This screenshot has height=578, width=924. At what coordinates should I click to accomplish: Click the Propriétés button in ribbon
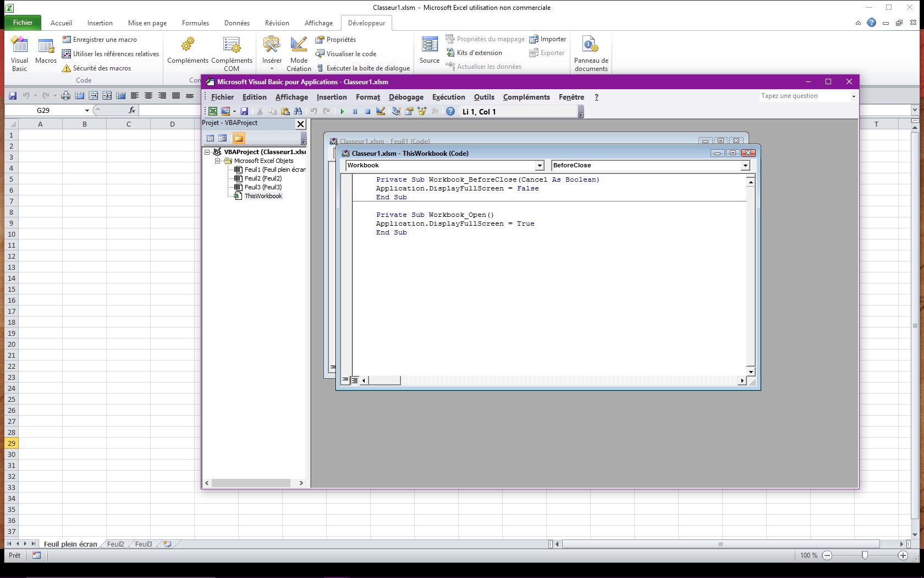coord(335,40)
